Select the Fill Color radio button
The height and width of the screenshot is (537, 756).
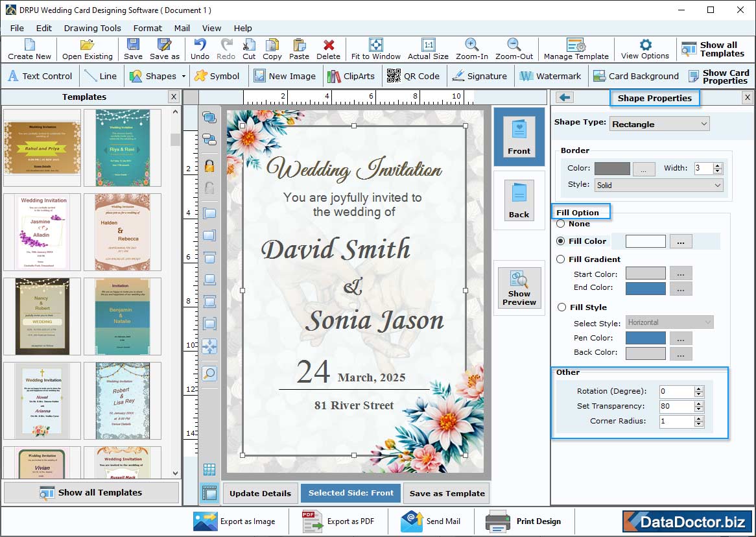pos(561,241)
